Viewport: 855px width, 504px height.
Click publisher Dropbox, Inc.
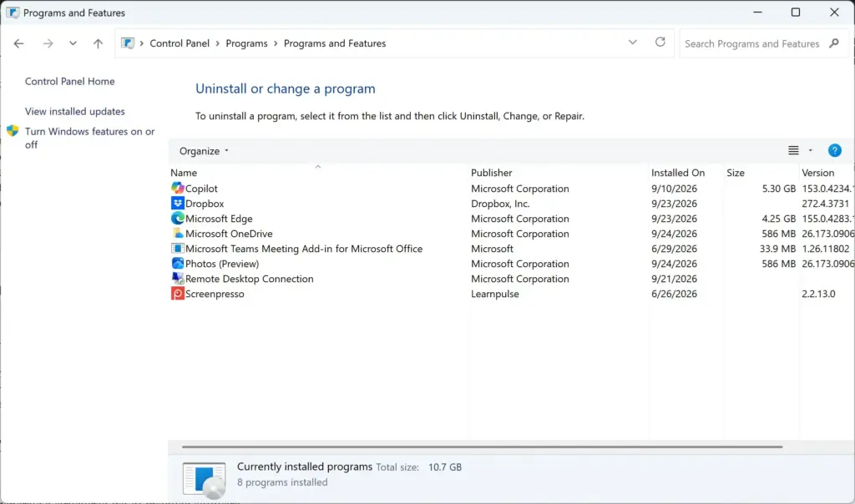[500, 204]
